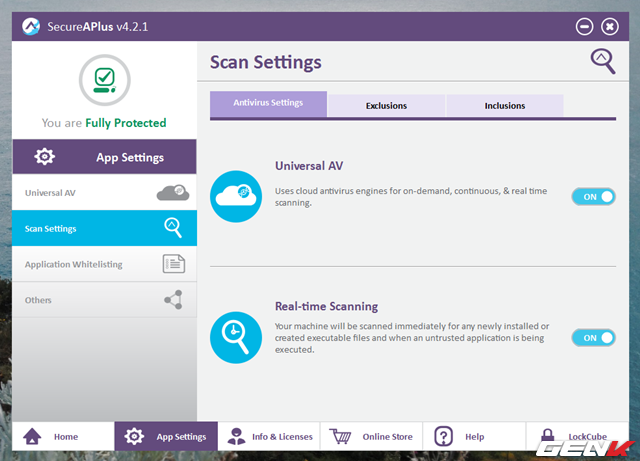Click the magnifier icon beside Scan Settings heading
Viewport: 640px width, 461px height.
pos(603,61)
